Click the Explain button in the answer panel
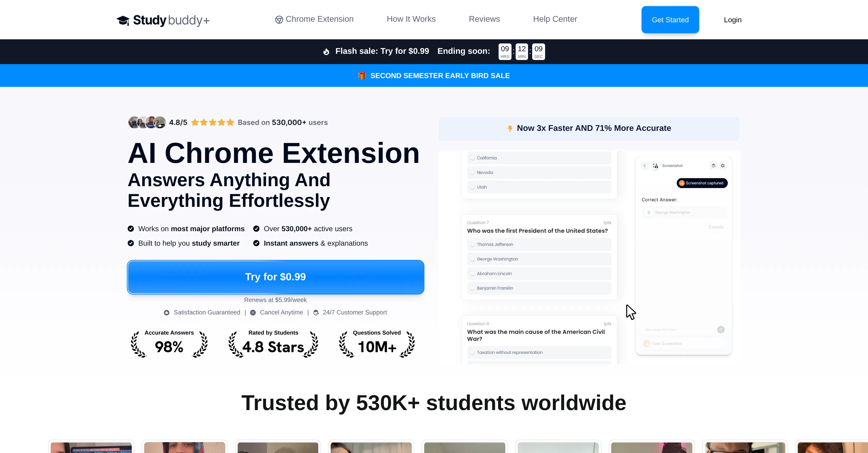 [x=716, y=227]
